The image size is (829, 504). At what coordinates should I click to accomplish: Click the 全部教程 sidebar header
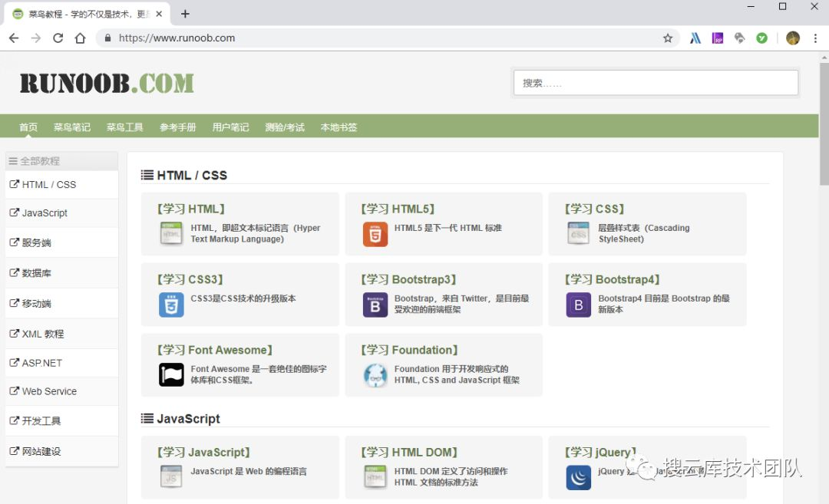(x=61, y=161)
